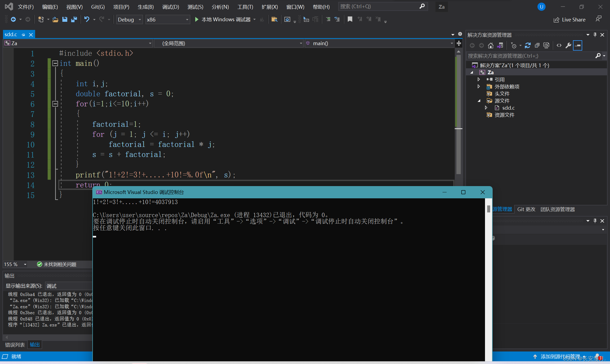
Task: Toggle the preview selected items button
Action: coord(578,45)
